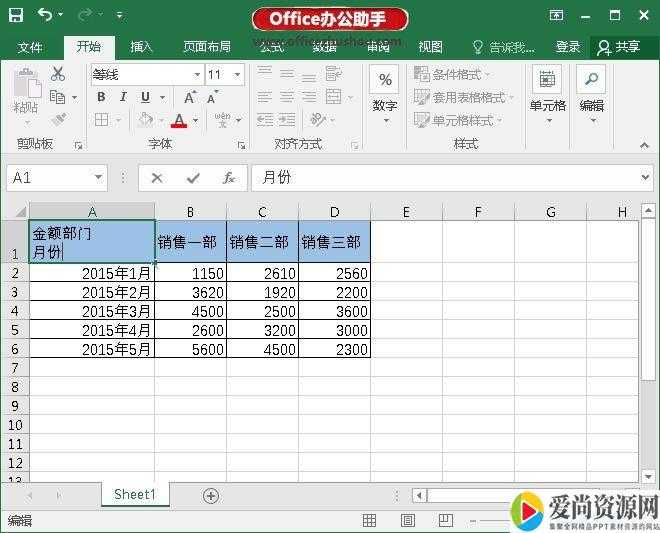Add a new sheet with plus icon
Viewport: 660px width, 533px height.
click(x=211, y=495)
